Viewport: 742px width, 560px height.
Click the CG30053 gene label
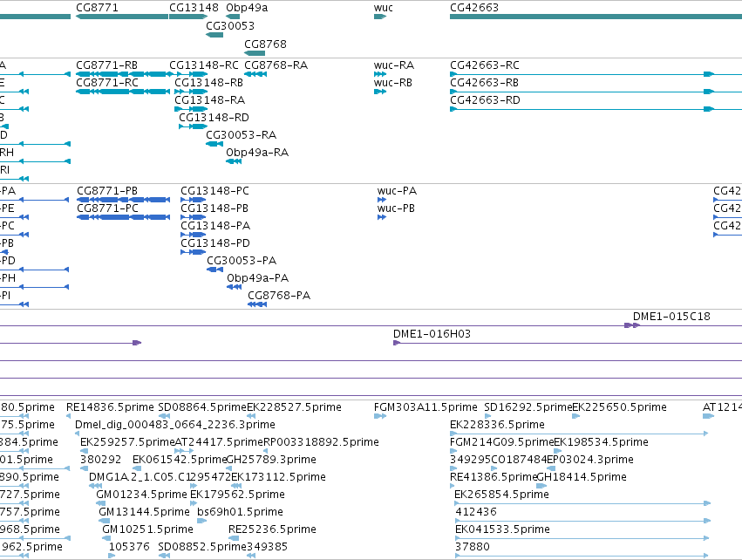230,25
